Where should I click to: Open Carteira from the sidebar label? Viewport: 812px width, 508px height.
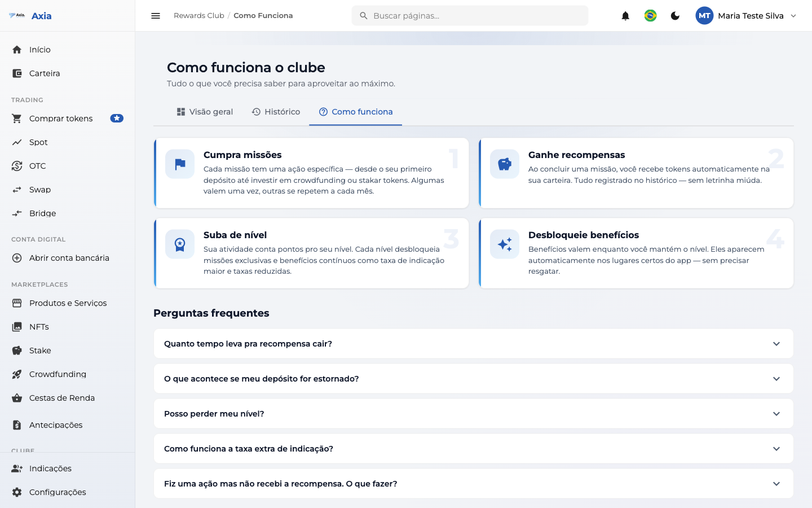(45, 73)
